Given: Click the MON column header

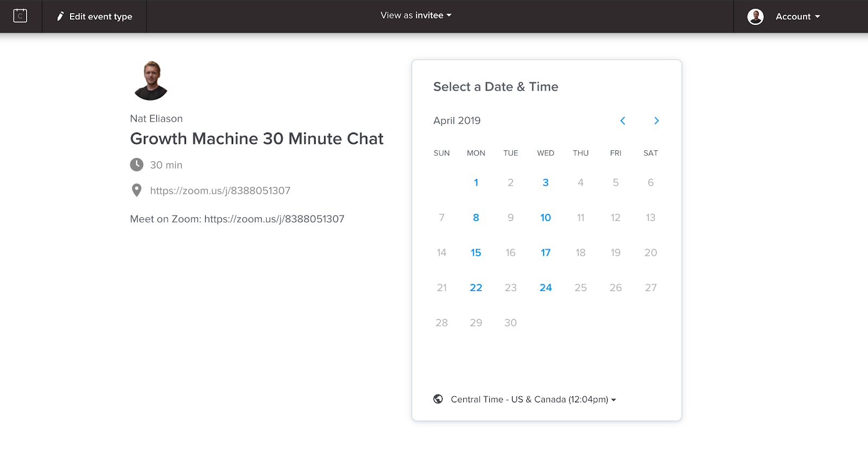Looking at the screenshot, I should pyautogui.click(x=476, y=153).
